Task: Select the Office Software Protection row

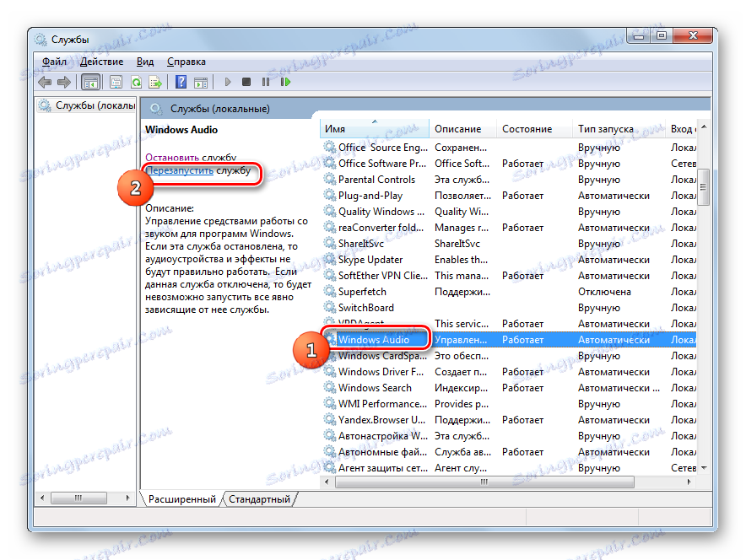Action: 509,164
